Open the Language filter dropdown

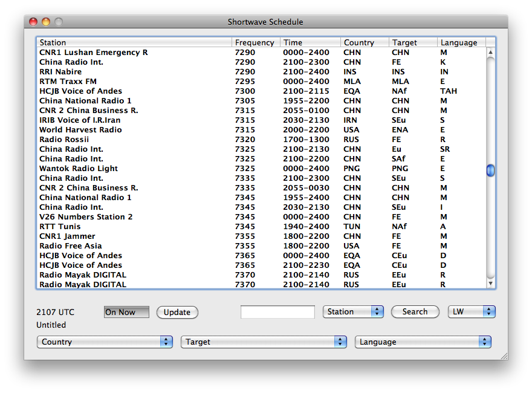(x=423, y=342)
